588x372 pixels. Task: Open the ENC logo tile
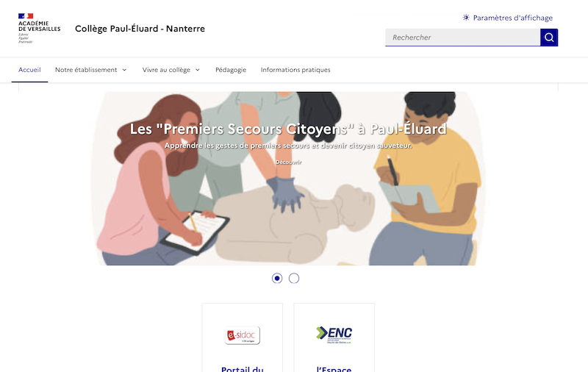(334, 335)
